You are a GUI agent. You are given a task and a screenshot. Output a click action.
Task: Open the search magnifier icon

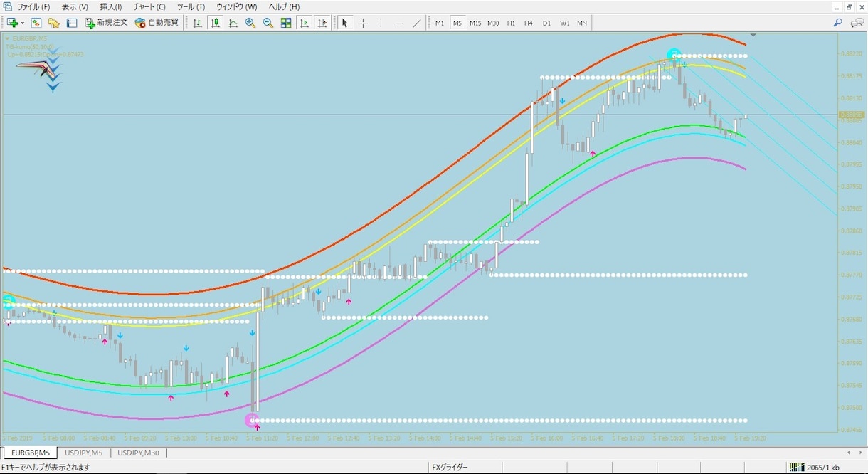838,23
